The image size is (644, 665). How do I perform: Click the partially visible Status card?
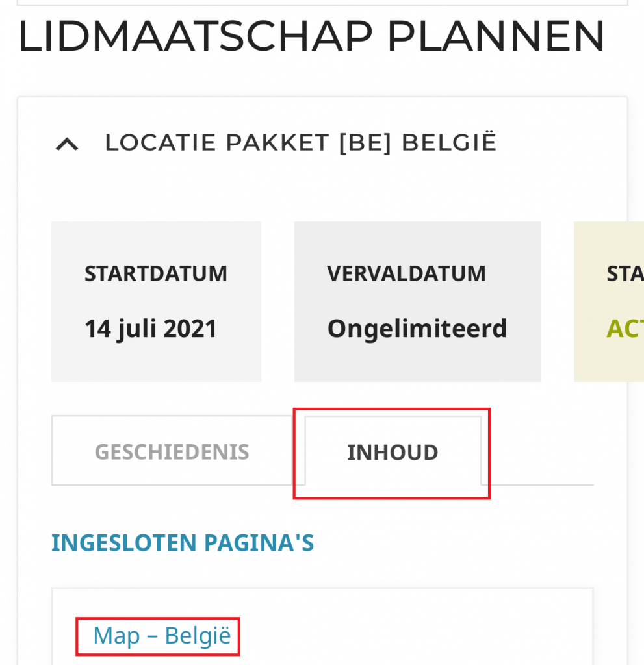(610, 301)
